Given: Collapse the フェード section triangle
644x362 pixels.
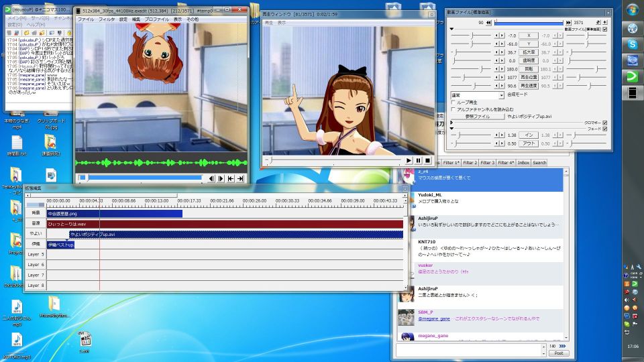Looking at the screenshot, I should 451,129.
